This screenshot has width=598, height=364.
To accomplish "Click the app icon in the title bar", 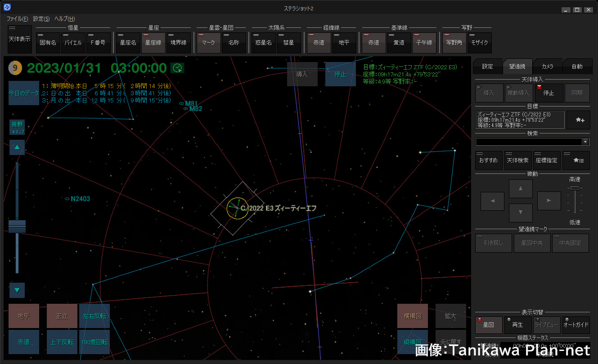I will (7, 7).
